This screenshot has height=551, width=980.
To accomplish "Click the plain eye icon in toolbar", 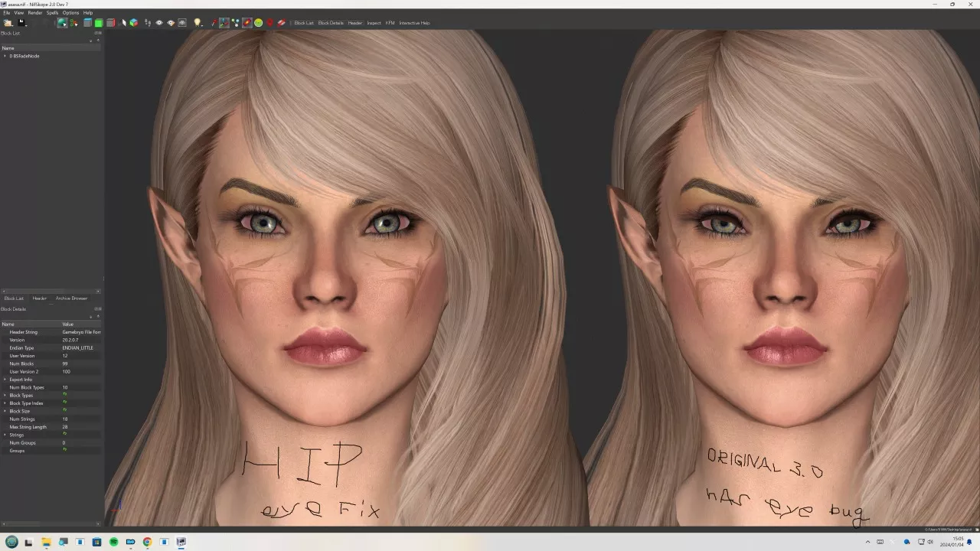I will 159,23.
